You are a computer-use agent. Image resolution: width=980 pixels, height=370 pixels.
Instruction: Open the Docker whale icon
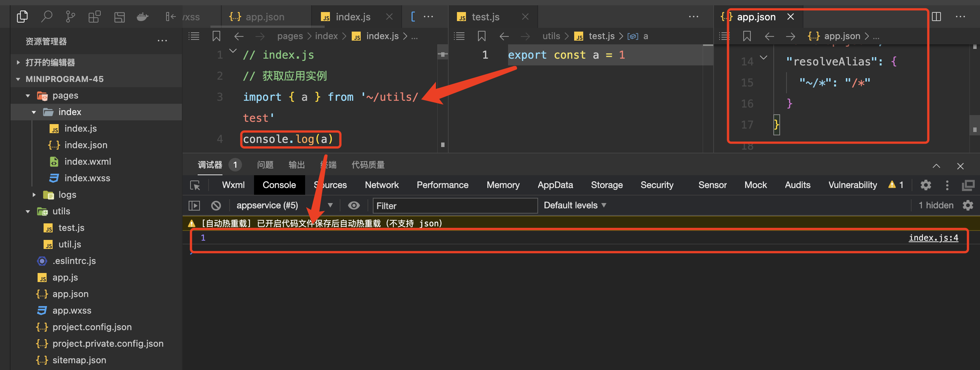(x=143, y=17)
